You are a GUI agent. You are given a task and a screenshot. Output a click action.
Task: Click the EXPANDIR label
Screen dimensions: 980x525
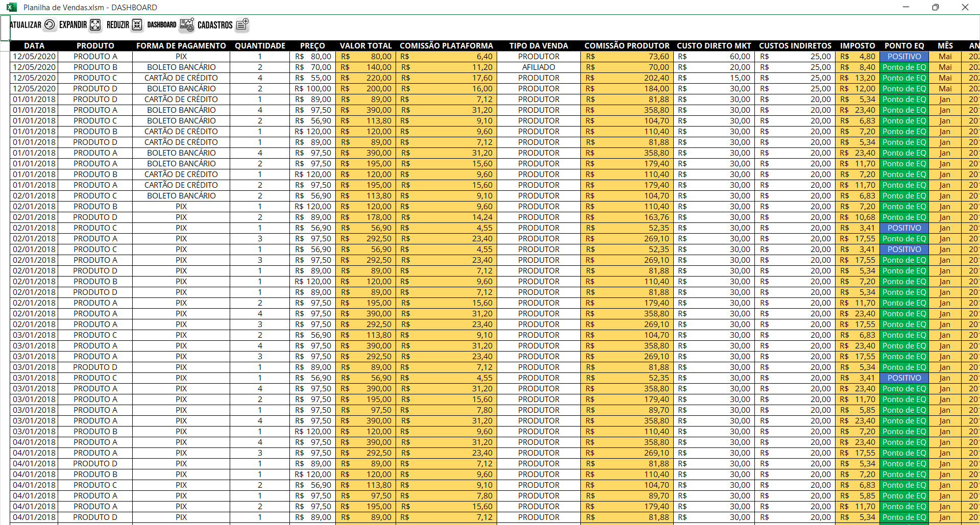73,25
